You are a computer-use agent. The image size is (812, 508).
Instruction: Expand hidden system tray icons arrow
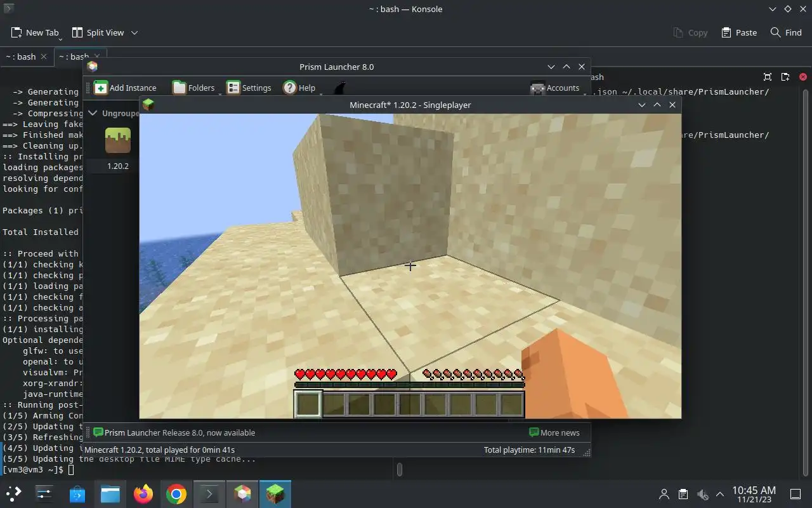pos(720,494)
